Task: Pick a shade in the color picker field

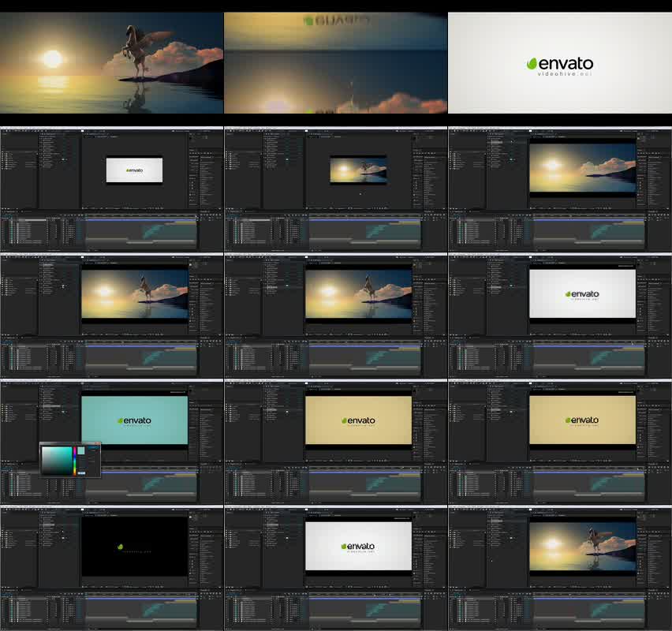Action: (57, 461)
